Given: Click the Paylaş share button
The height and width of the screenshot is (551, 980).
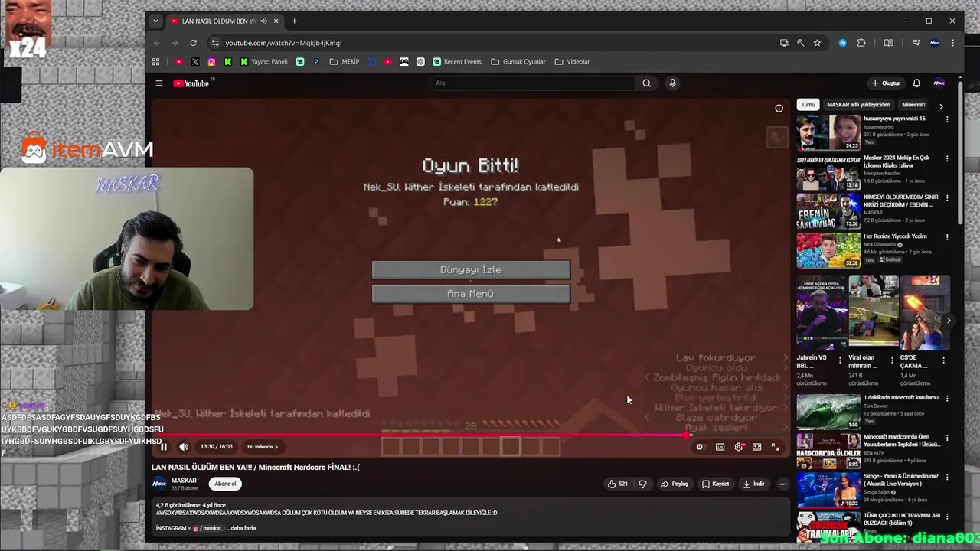Looking at the screenshot, I should pos(675,484).
